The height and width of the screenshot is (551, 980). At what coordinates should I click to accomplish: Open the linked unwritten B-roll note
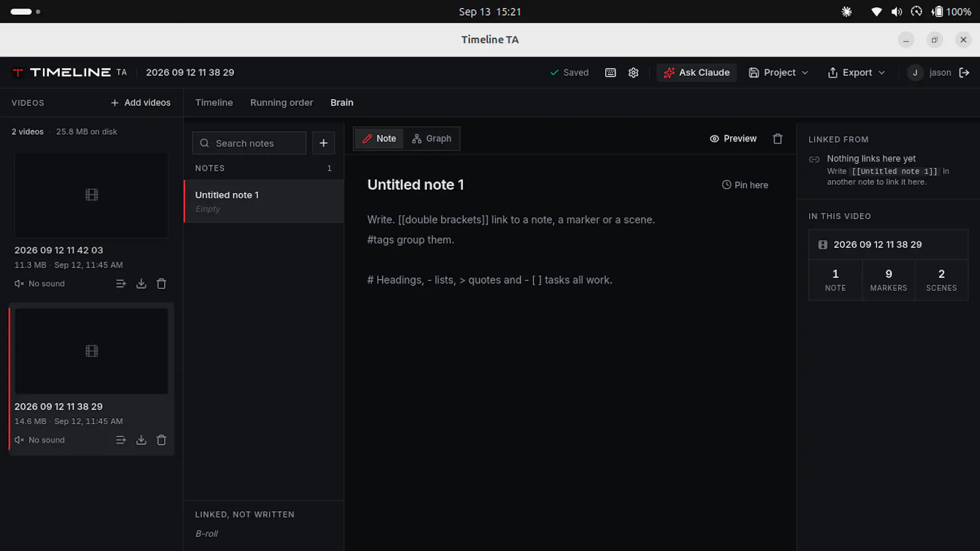[206, 534]
